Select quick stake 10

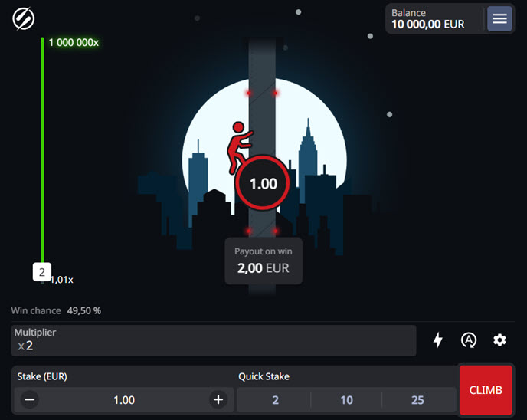tap(346, 400)
